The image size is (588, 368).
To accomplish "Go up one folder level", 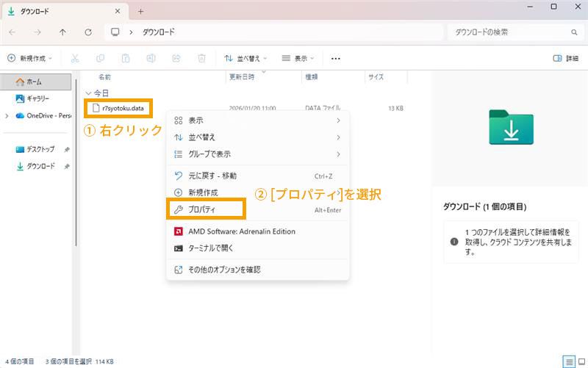I will coord(62,32).
